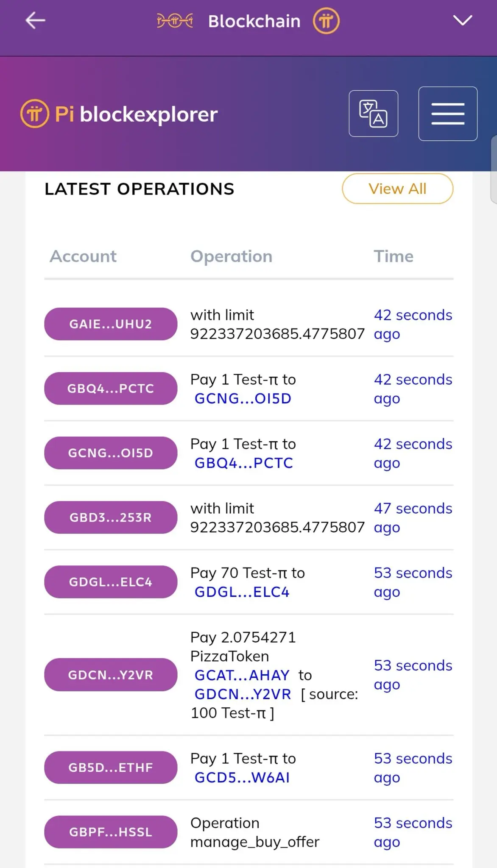Expand the top-right chevron dropdown

pos(463,20)
